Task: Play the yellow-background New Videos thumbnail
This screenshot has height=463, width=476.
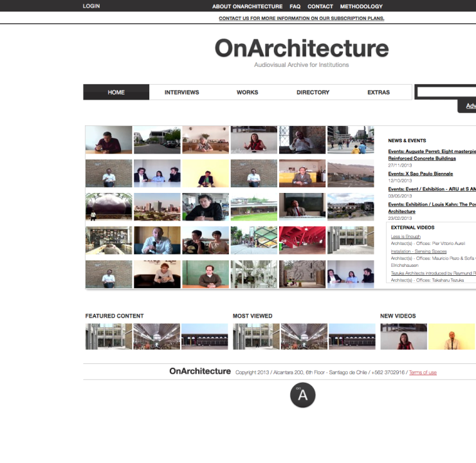Action: (x=452, y=336)
